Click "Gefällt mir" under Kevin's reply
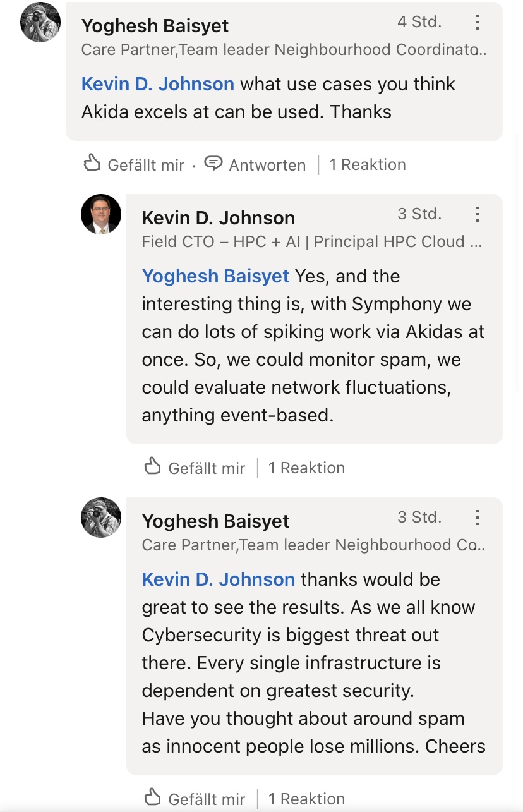 (x=207, y=468)
